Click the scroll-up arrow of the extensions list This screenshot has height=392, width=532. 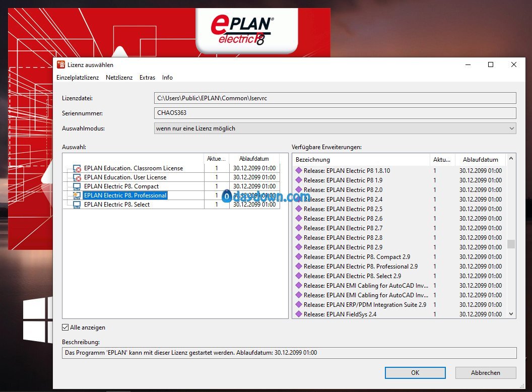coord(511,159)
